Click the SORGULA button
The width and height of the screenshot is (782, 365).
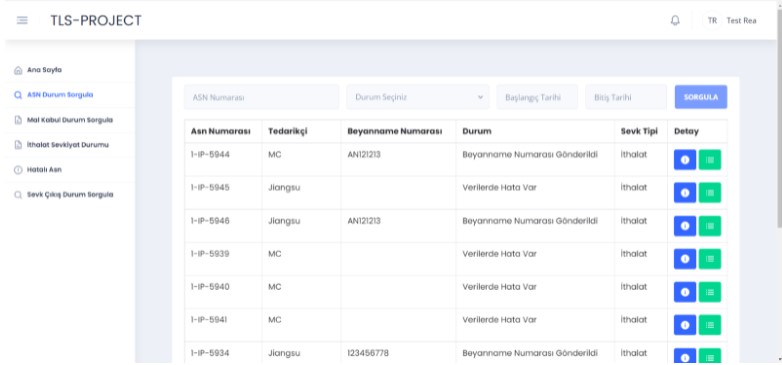pos(701,97)
